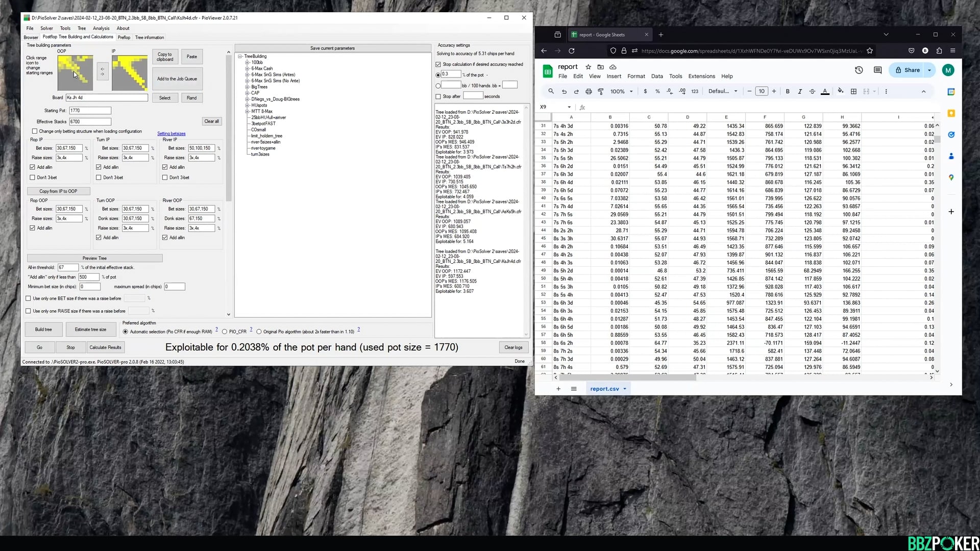980x551 pixels.
Task: Star the report spreadsheet
Action: 588,67
